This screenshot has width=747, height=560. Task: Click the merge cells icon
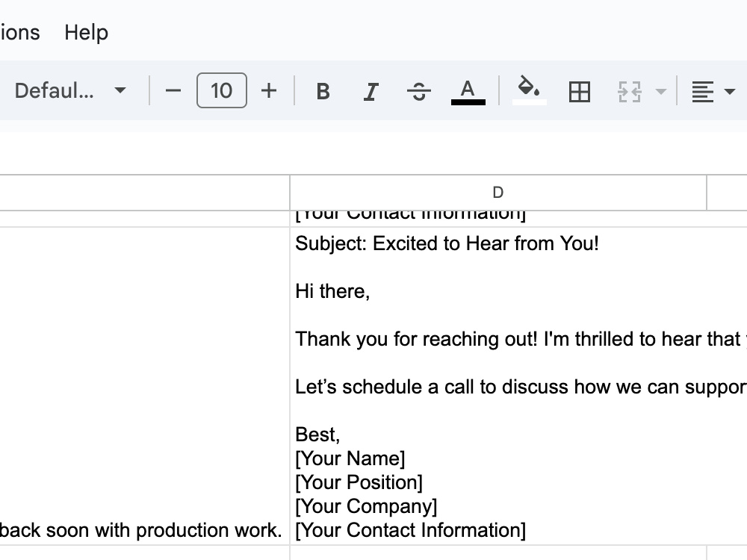(x=629, y=91)
